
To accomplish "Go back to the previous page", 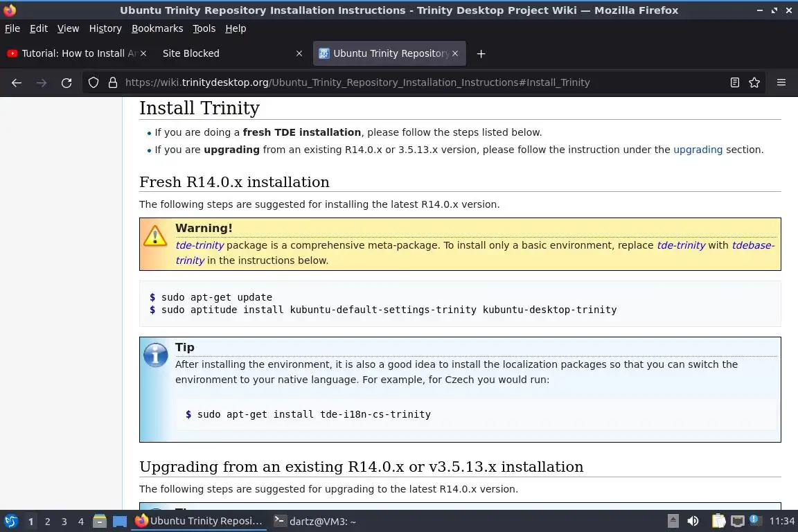I will [x=17, y=82].
